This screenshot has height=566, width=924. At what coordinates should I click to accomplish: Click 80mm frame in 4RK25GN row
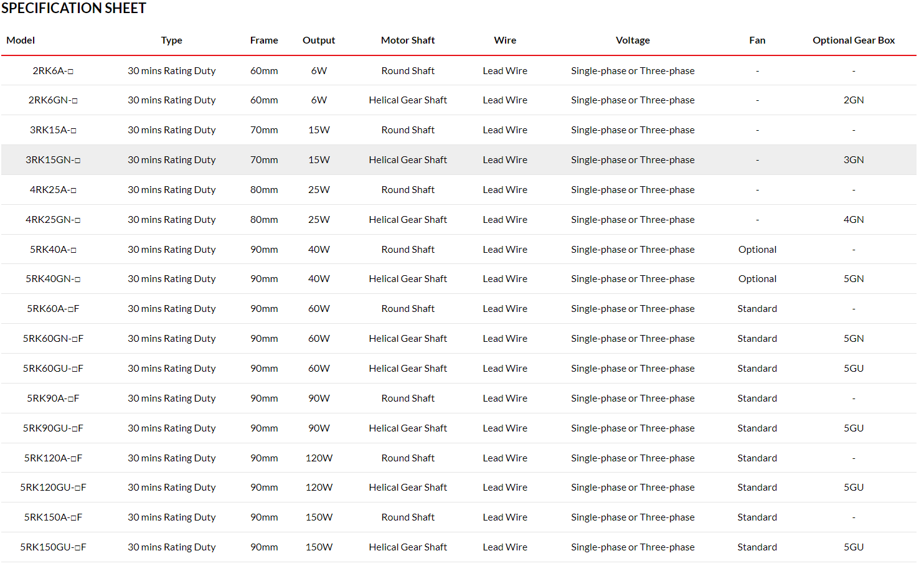pyautogui.click(x=264, y=220)
